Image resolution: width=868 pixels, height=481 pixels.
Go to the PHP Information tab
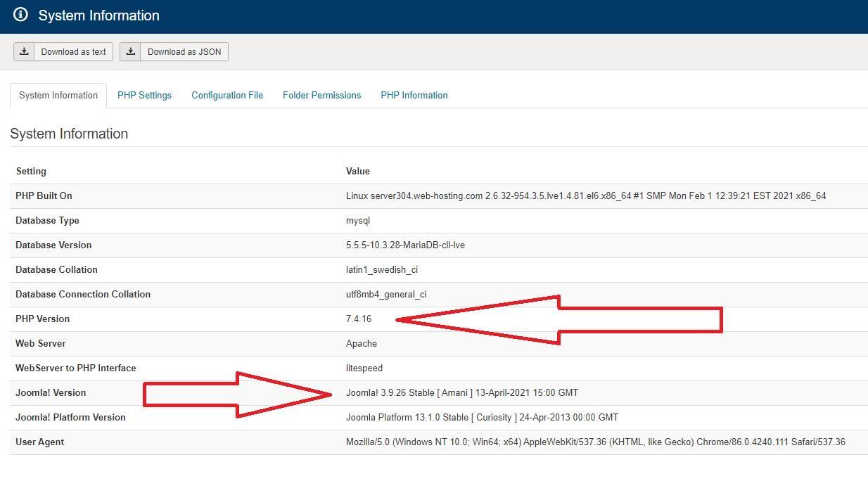tap(414, 95)
